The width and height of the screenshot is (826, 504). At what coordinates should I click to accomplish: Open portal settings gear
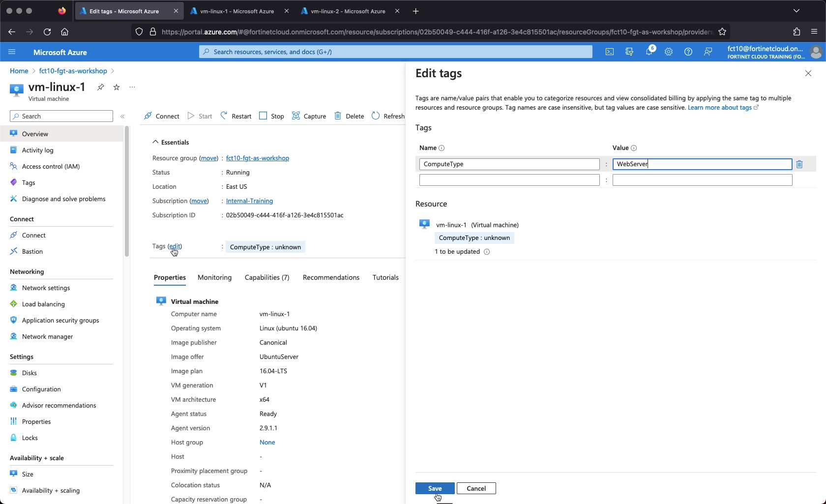[x=669, y=52]
